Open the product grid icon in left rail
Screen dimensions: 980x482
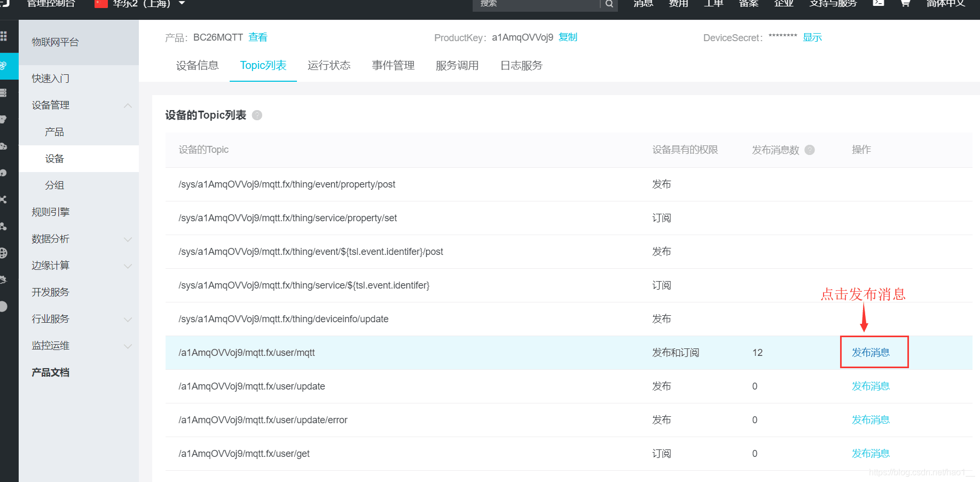click(4, 36)
